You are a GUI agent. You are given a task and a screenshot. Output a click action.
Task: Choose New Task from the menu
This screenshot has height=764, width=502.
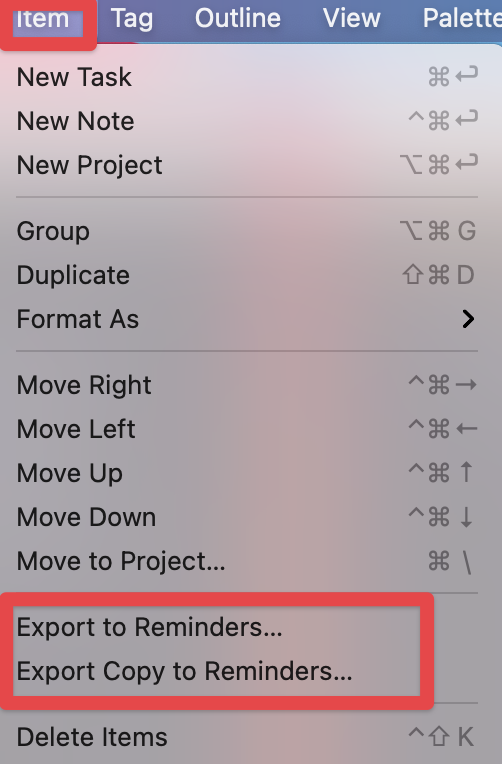247,77
